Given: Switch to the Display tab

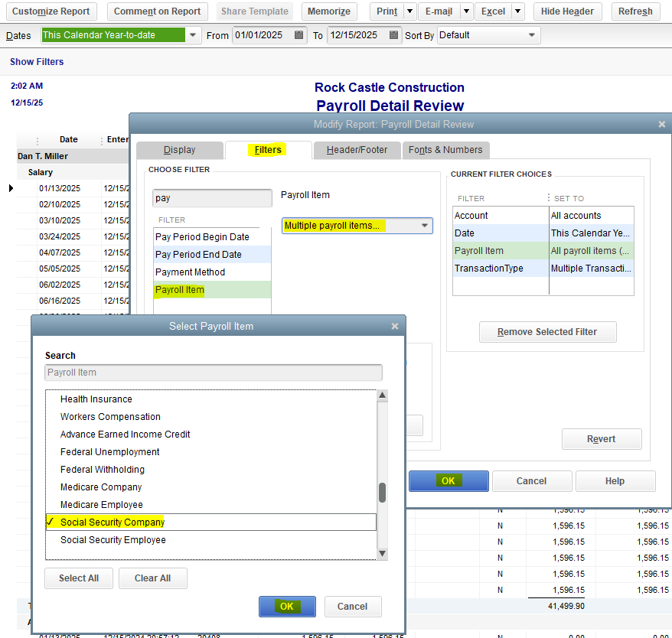Looking at the screenshot, I should coord(180,150).
